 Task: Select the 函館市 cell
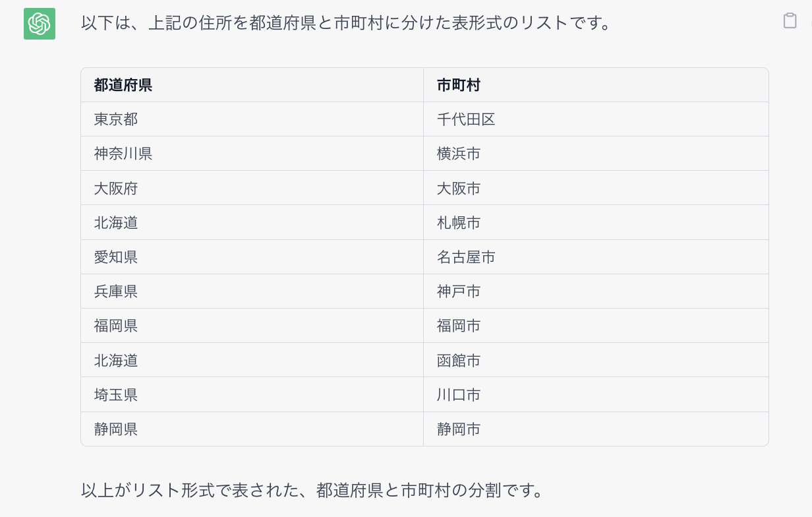click(x=596, y=360)
